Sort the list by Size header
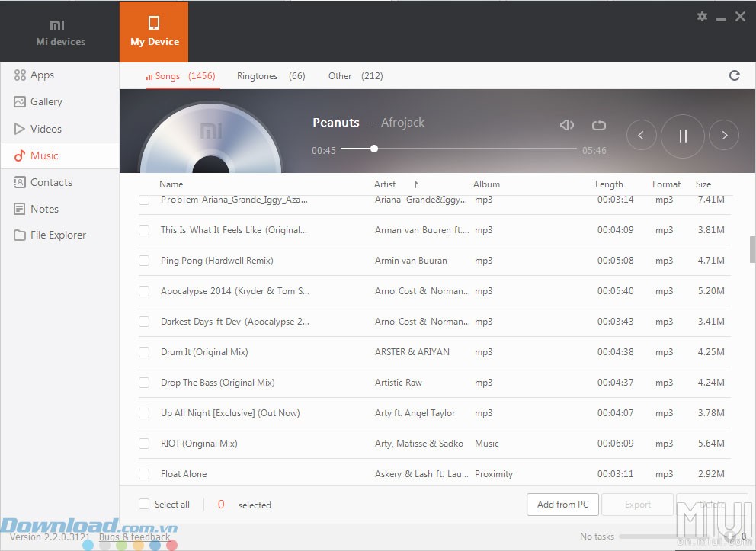 point(703,184)
